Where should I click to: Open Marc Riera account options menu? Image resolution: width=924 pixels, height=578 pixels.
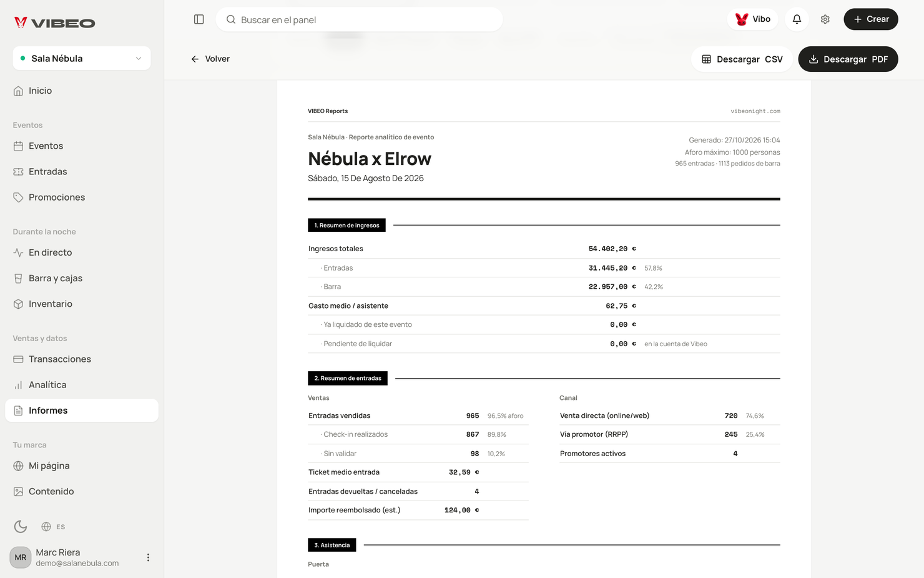point(148,557)
